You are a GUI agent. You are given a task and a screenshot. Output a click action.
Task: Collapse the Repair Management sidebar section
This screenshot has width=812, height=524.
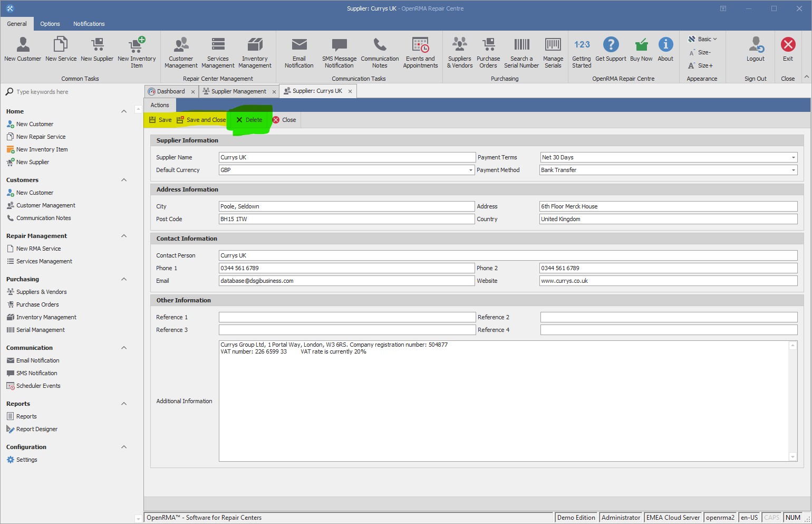click(124, 236)
